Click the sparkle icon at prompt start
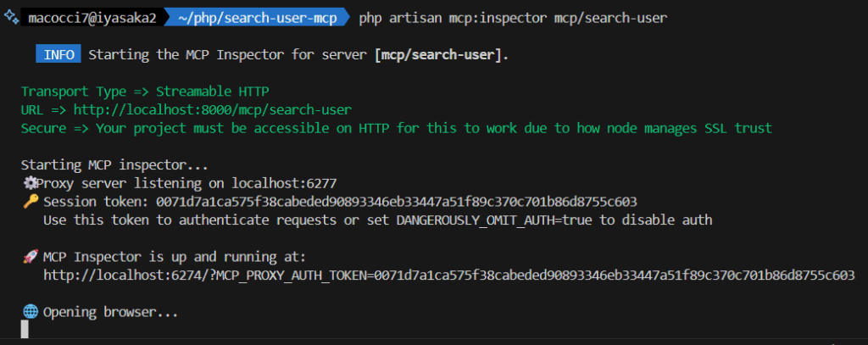Viewport: 868px width, 345px height. [x=10, y=18]
